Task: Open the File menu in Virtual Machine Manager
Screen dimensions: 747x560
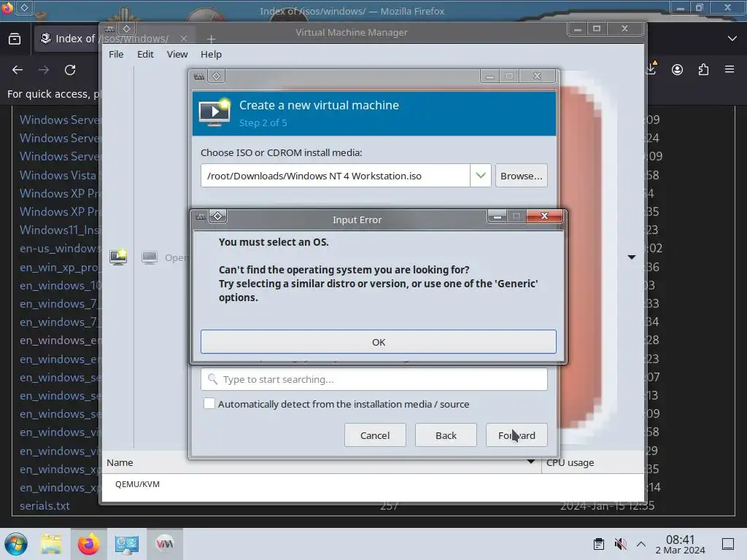Action: click(x=116, y=54)
